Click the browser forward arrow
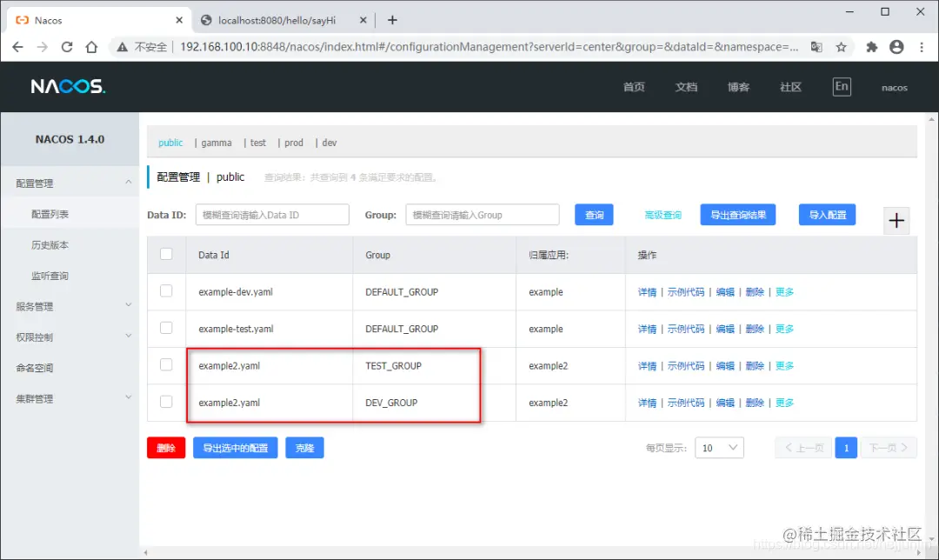939x560 pixels. tap(42, 47)
